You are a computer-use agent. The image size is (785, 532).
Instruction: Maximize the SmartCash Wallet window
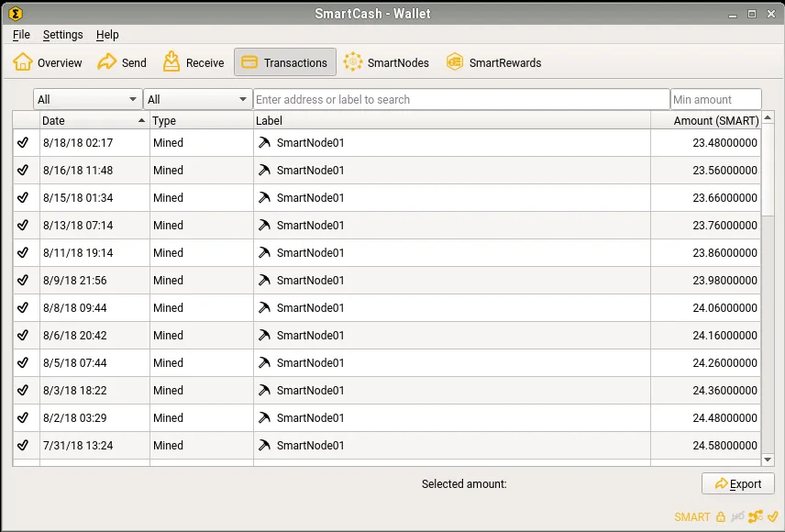pos(751,14)
